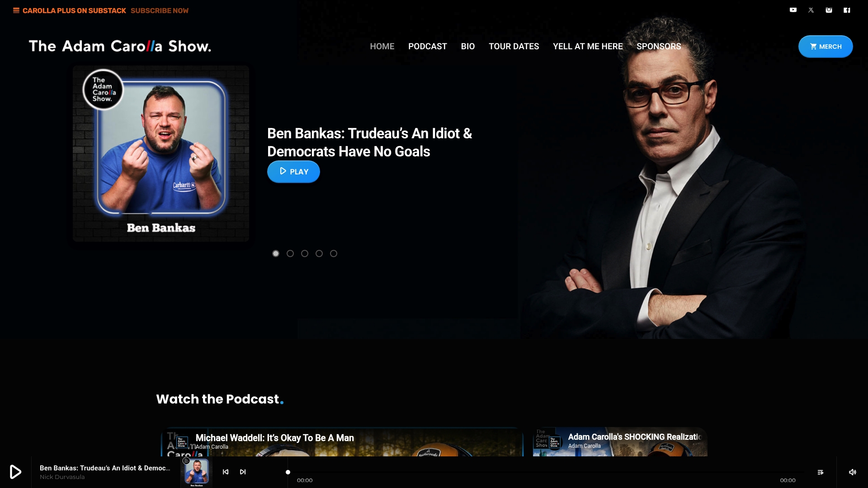The image size is (868, 488).
Task: Click the Ben Bankas episode cover image
Action: tap(161, 154)
